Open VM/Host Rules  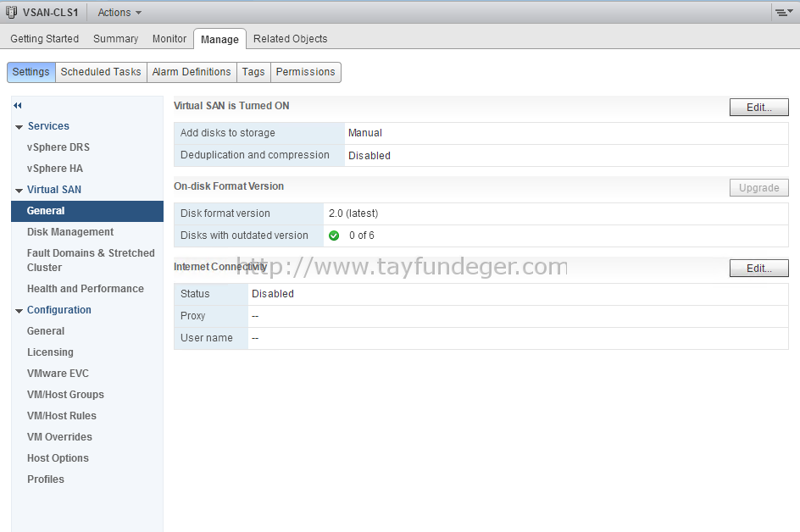click(62, 416)
